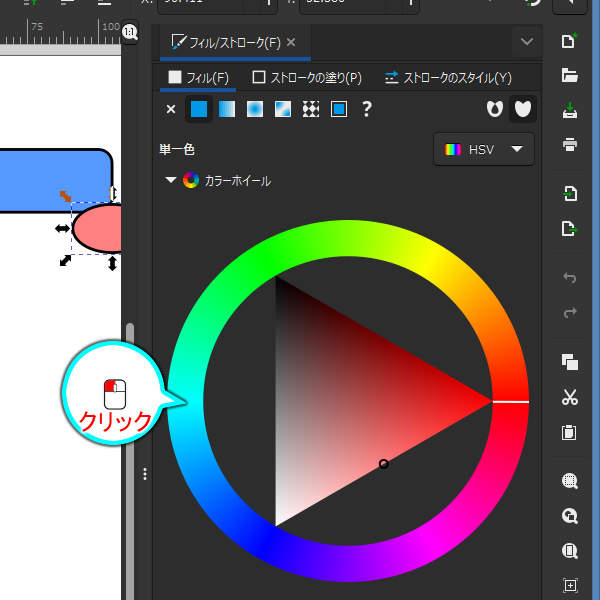Click the circle marker in the color triangle

pos(383,464)
